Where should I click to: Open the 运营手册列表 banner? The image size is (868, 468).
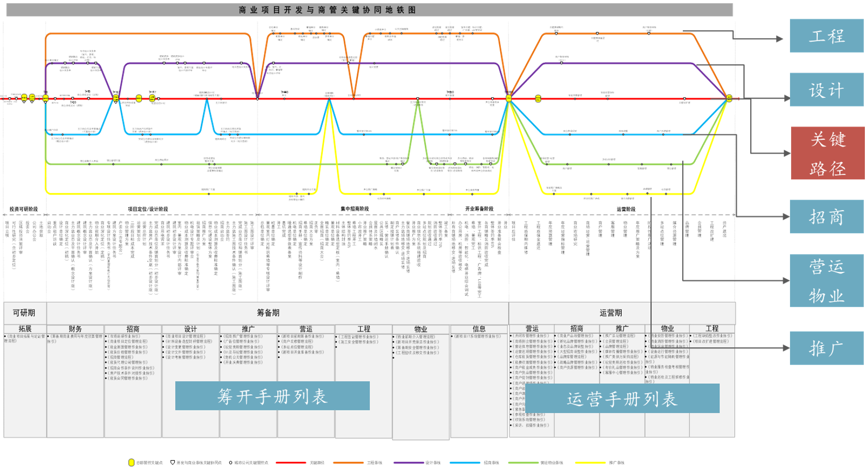pyautogui.click(x=622, y=398)
